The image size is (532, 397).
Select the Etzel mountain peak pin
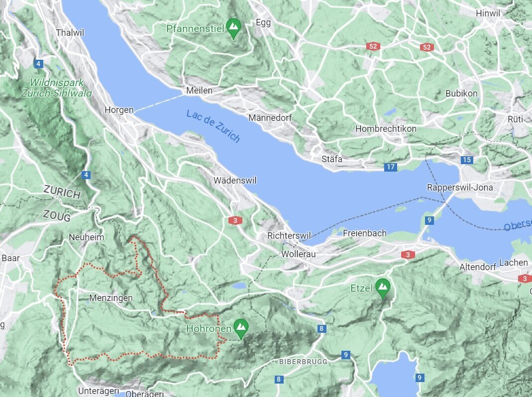383,288
